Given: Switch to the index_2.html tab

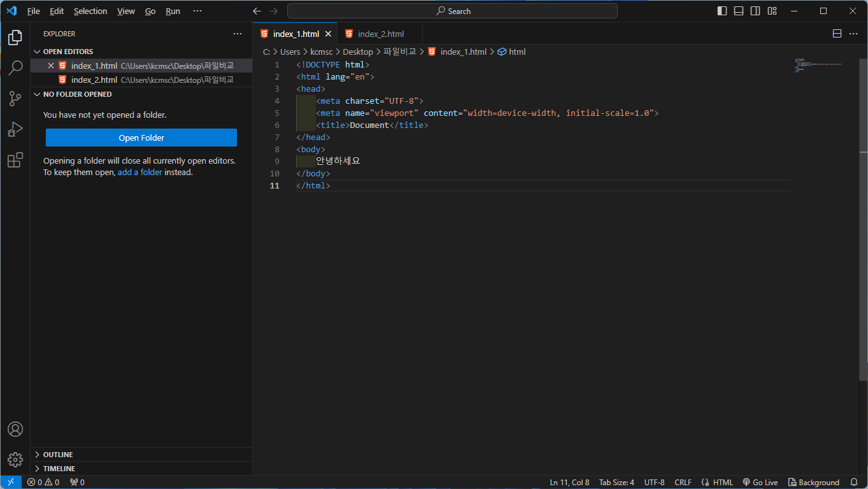Looking at the screenshot, I should pyautogui.click(x=380, y=34).
